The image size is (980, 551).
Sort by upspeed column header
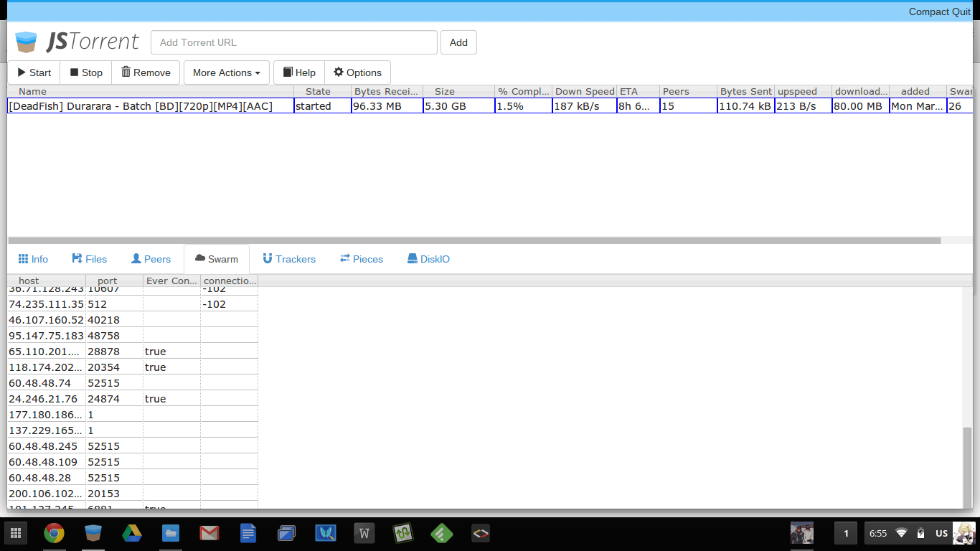(804, 91)
